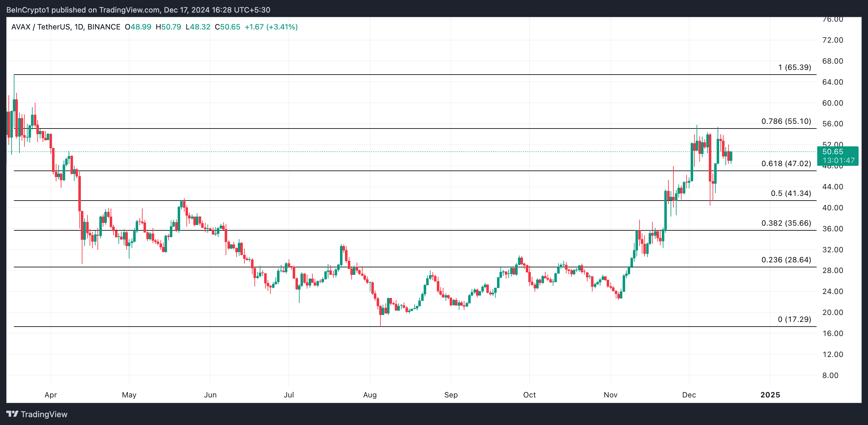The width and height of the screenshot is (868, 425).
Task: Click the +1.67 (+3.41%) change value
Action: (271, 27)
